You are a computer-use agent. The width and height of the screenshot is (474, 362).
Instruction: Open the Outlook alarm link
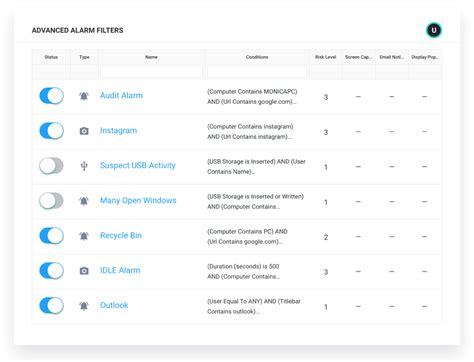[114, 305]
